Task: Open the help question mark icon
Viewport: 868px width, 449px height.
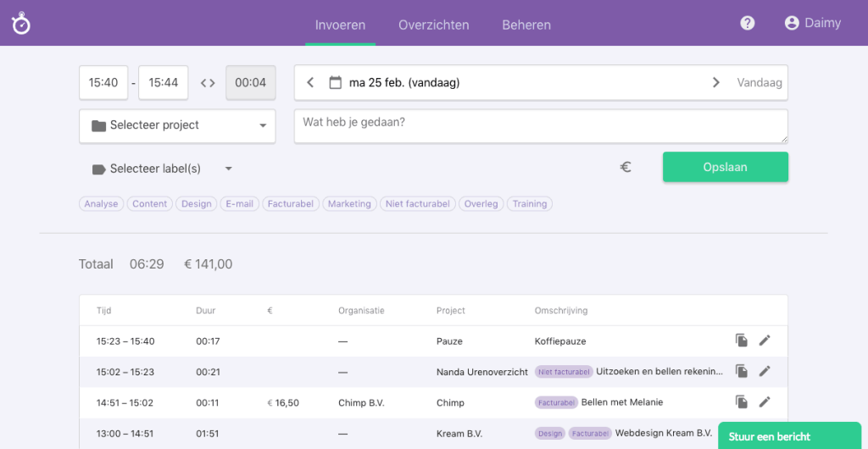Action: click(x=747, y=23)
